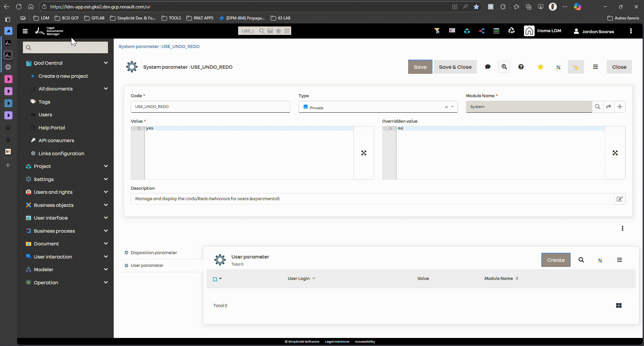Edit the Description using the pencil icon
Screen dimensions: 644x346
tap(619, 198)
